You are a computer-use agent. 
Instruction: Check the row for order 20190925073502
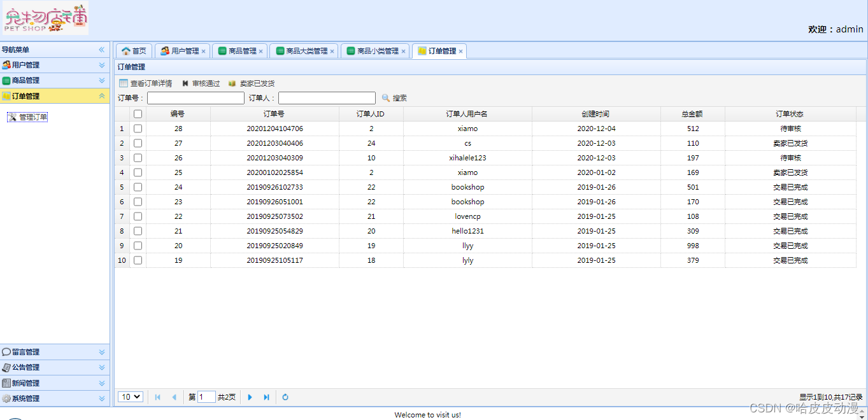tap(138, 216)
